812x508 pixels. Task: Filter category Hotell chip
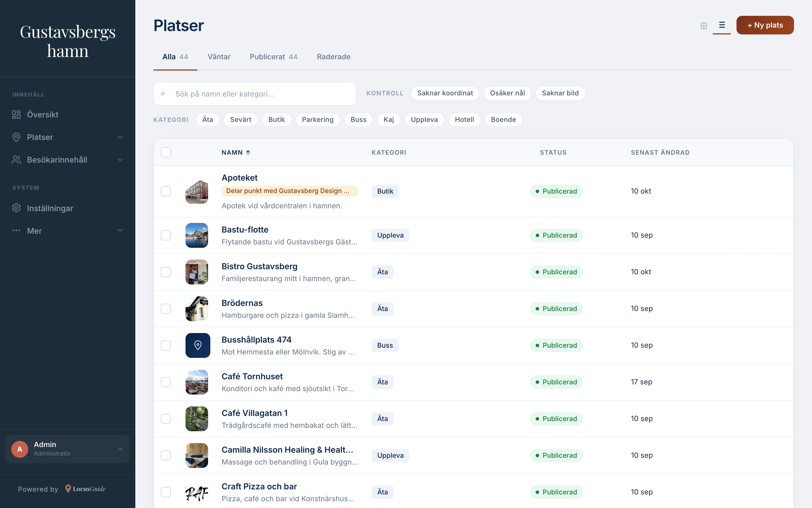click(x=464, y=120)
